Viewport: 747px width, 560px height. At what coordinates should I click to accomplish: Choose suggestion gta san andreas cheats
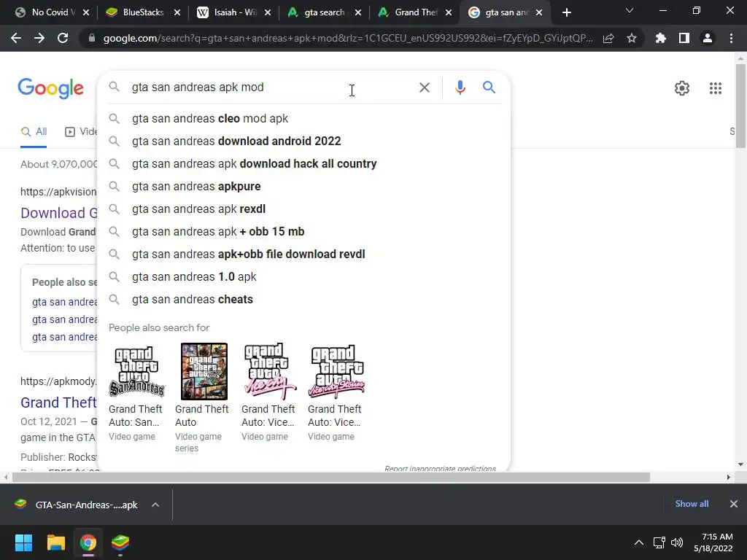(303, 300)
